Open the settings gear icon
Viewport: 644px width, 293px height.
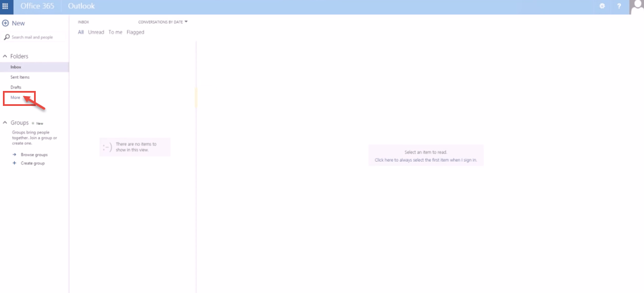click(602, 6)
